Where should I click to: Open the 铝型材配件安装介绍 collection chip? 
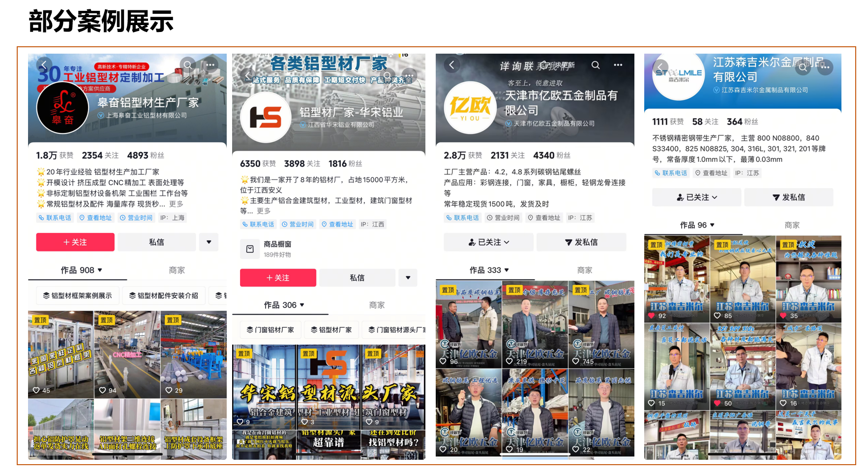coord(164,295)
